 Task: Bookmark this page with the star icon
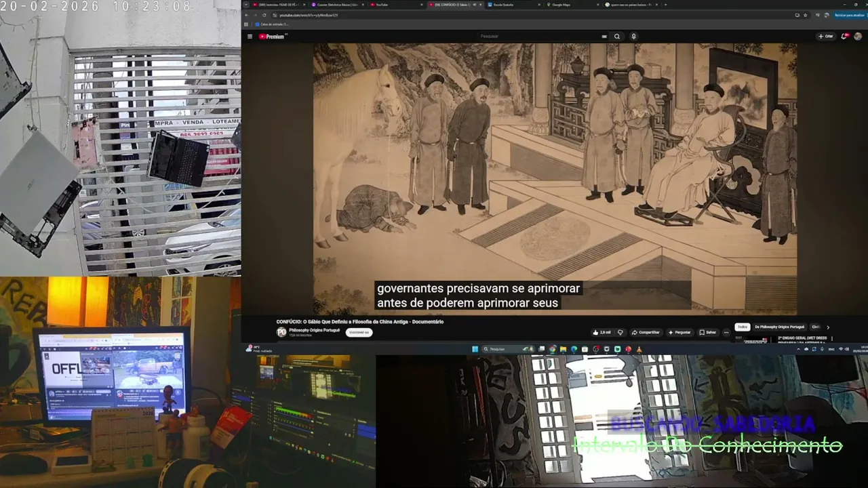(x=806, y=15)
